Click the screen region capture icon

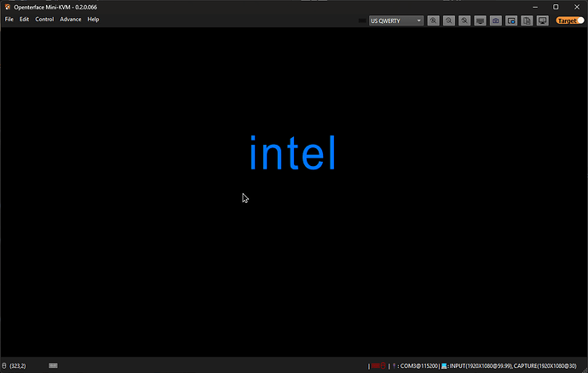click(x=511, y=20)
